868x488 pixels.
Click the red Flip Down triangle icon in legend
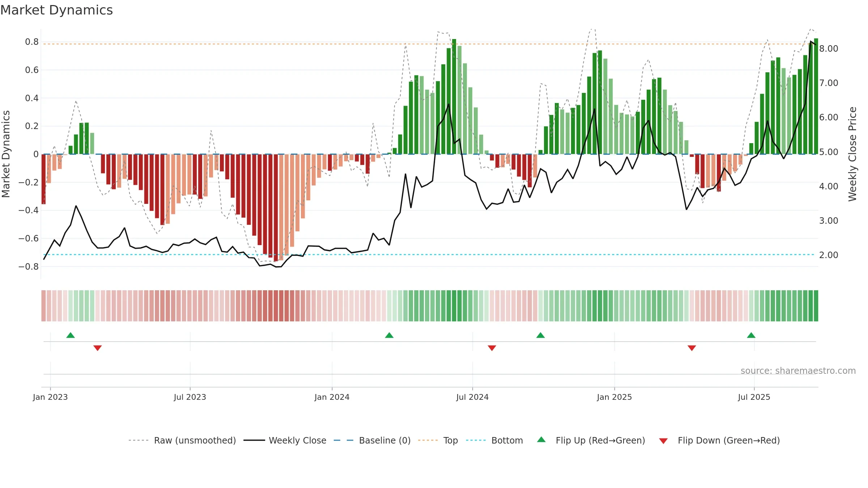point(663,441)
